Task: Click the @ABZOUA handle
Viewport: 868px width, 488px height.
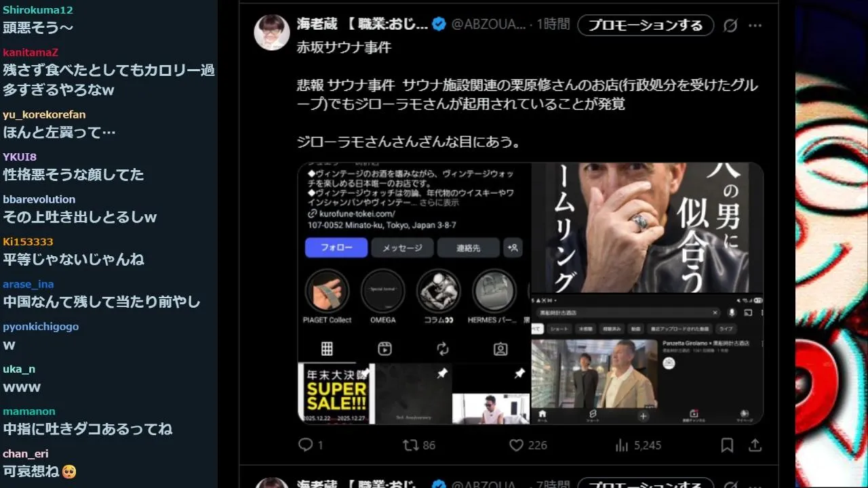Action: 488,24
